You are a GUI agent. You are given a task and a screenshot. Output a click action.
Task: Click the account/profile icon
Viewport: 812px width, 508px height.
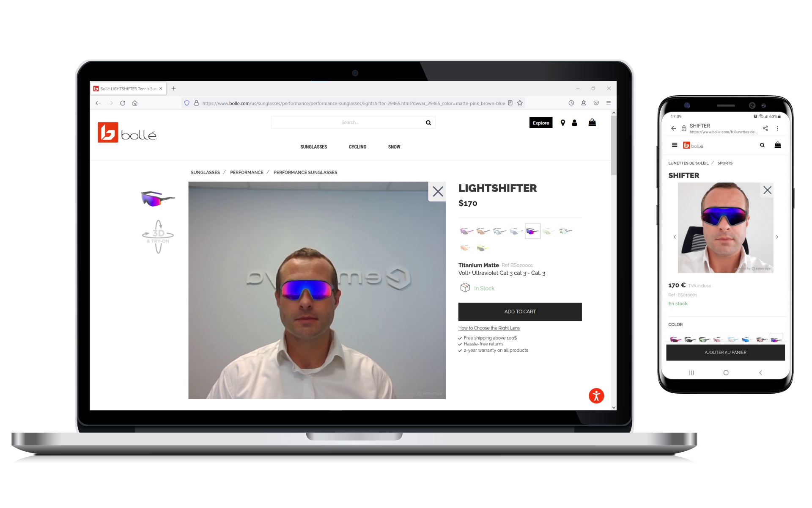tap(575, 122)
